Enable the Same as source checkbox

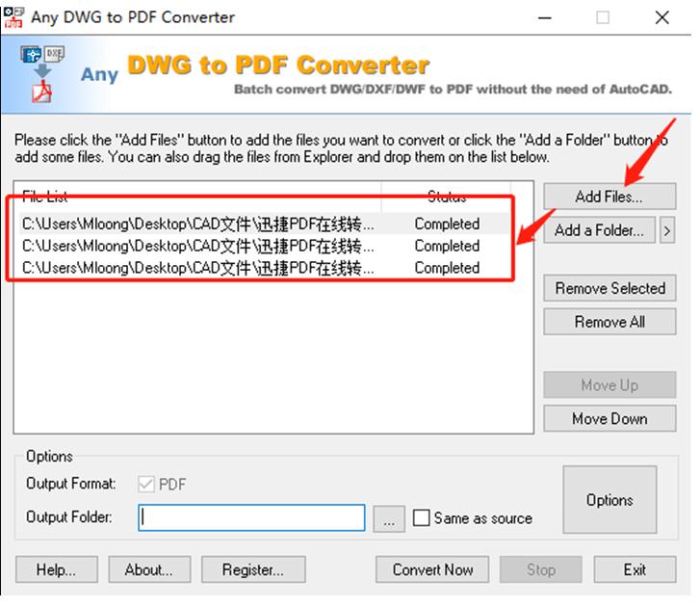point(421,518)
